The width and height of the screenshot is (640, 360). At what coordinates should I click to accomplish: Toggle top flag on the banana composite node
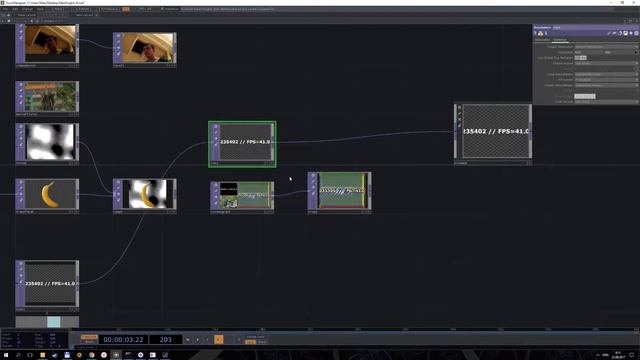click(x=118, y=183)
